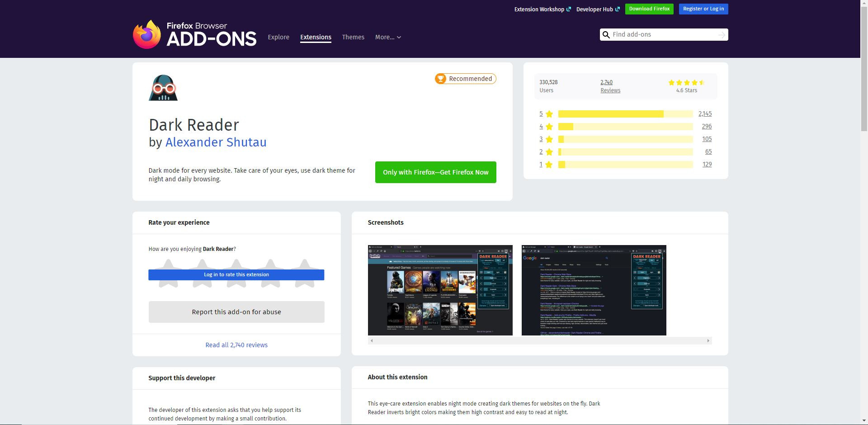Click the external link icon beside Extension Workshop
The image size is (868, 425).
(x=569, y=9)
